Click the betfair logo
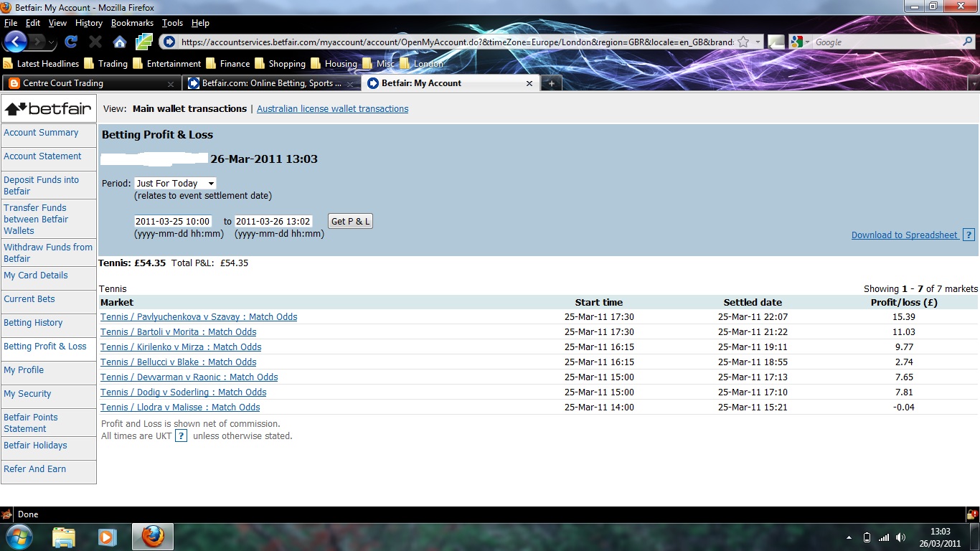The image size is (980, 551). (49, 109)
